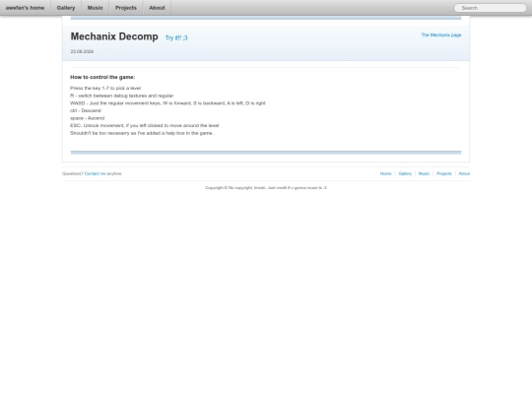Open About link in the footer
Viewport: 532px width, 399px height.
pos(464,173)
